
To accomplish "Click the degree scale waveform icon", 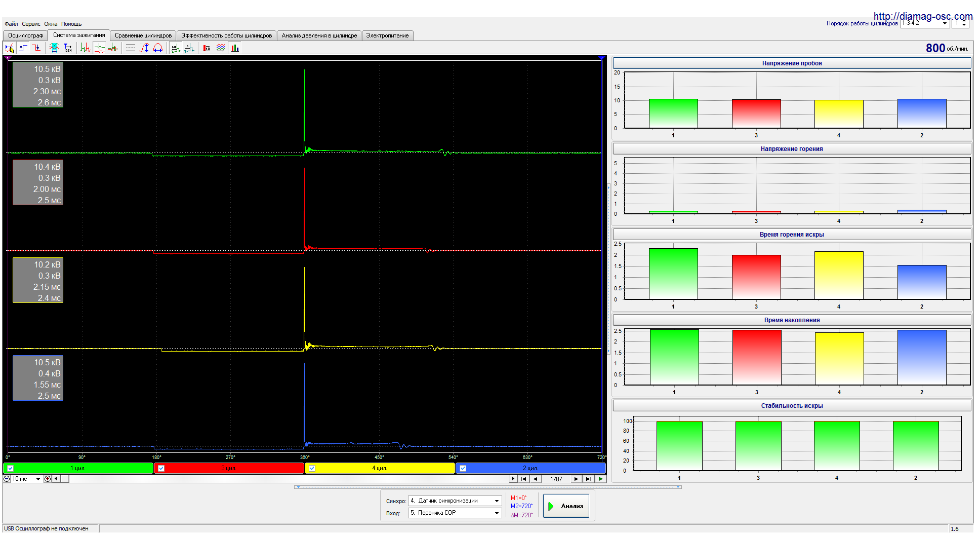I will 189,48.
